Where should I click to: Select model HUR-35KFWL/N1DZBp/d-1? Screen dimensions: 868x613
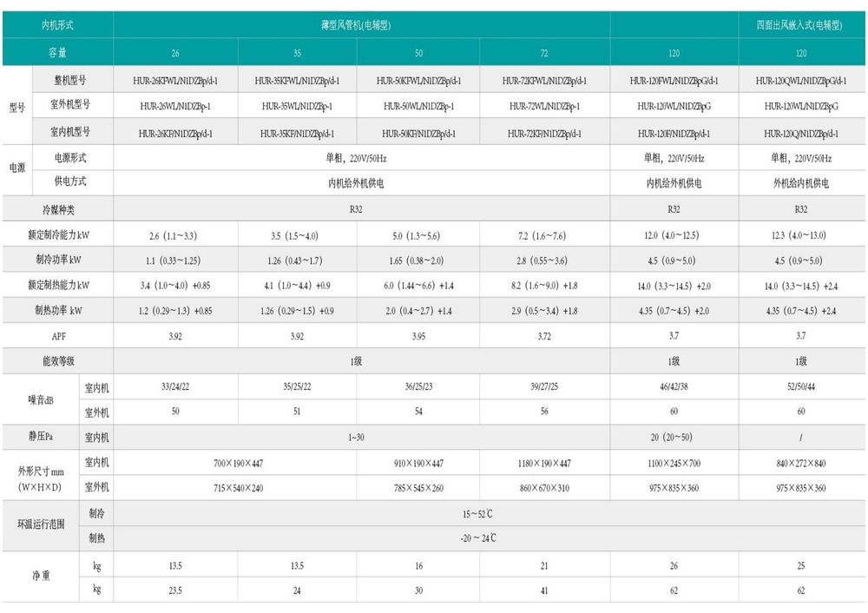[x=297, y=81]
